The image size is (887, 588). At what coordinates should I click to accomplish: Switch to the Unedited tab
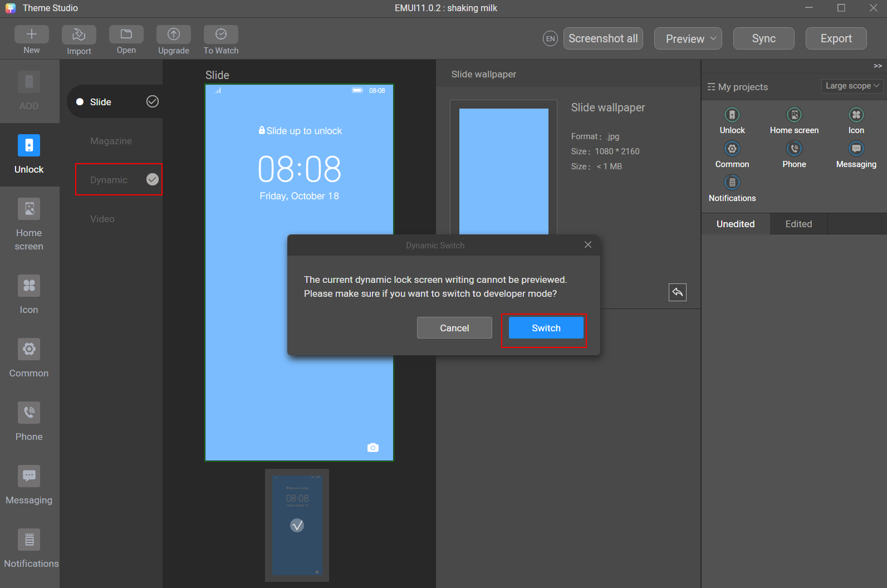[x=735, y=224]
